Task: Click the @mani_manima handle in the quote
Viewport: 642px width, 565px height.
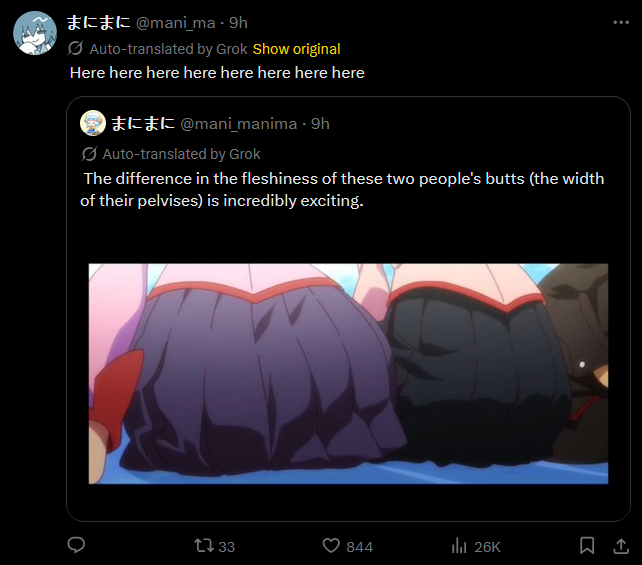Action: click(239, 124)
